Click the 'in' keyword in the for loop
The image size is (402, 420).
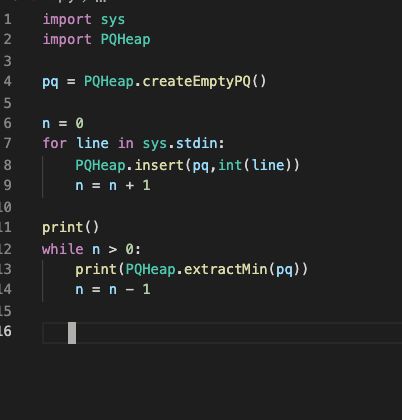coord(126,143)
